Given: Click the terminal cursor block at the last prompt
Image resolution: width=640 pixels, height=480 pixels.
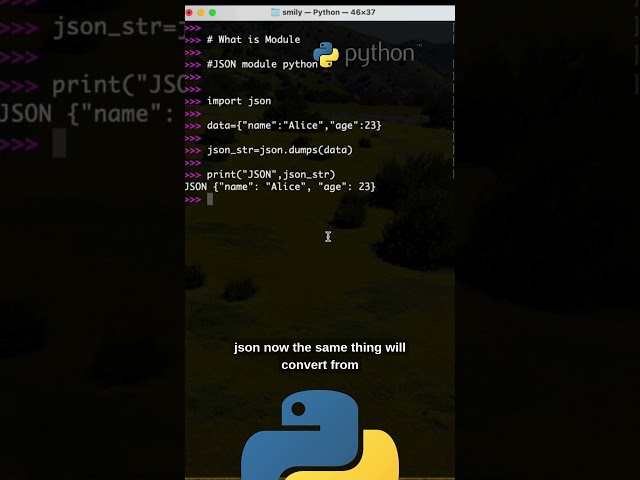Looking at the screenshot, I should pos(210,199).
